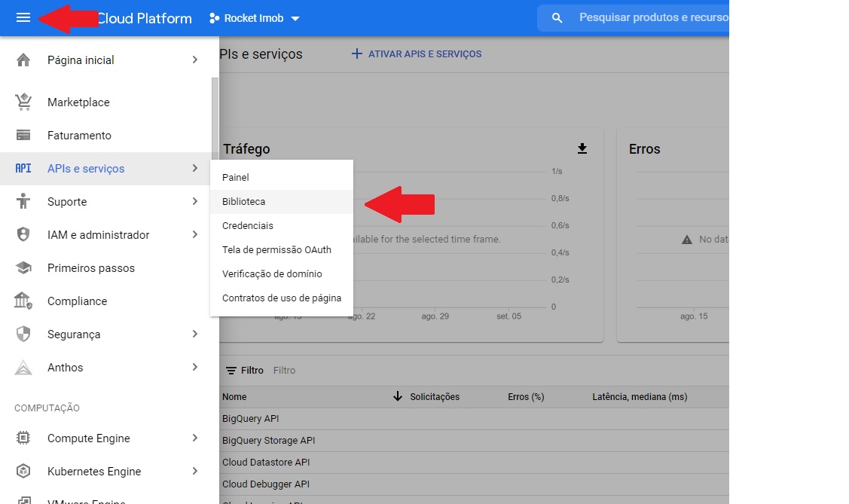Click the hamburger navigation menu icon
The width and height of the screenshot is (849, 504).
[x=23, y=18]
